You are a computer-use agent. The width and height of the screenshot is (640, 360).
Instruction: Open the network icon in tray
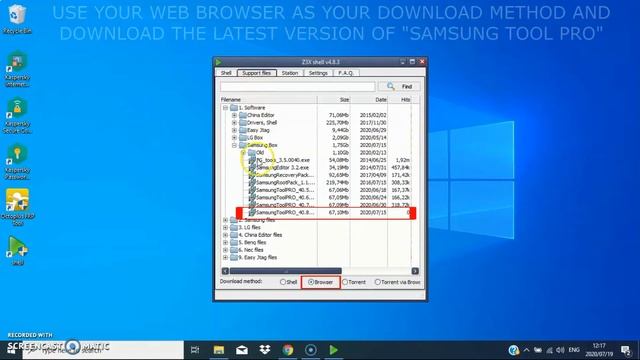click(x=549, y=350)
